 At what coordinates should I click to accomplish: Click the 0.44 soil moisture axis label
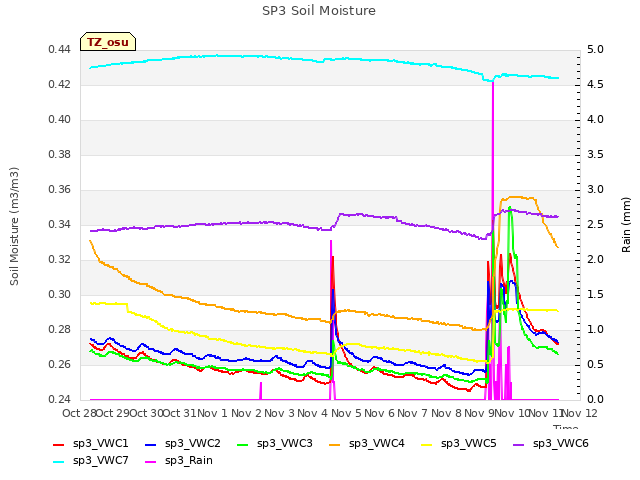click(x=59, y=50)
